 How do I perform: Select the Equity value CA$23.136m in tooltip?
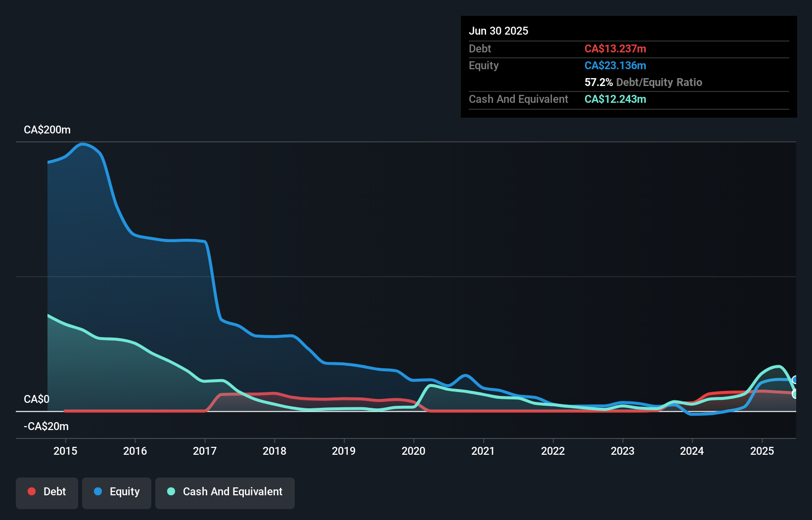(615, 65)
